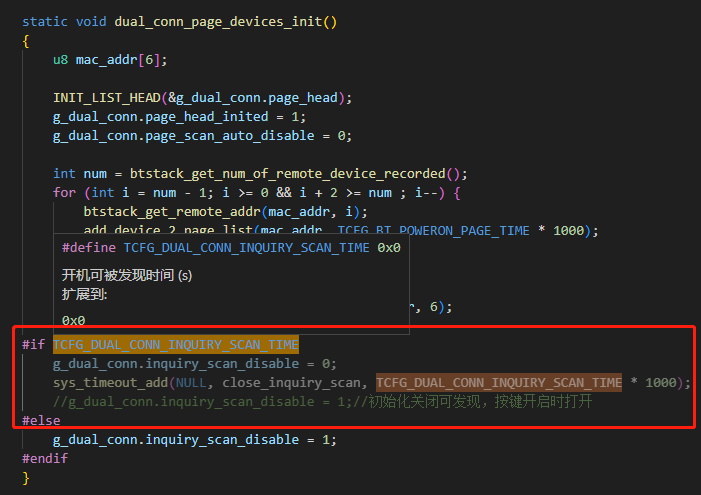
Task: Click tooltip description 开机可被发现时间 (s)
Action: 127,275
